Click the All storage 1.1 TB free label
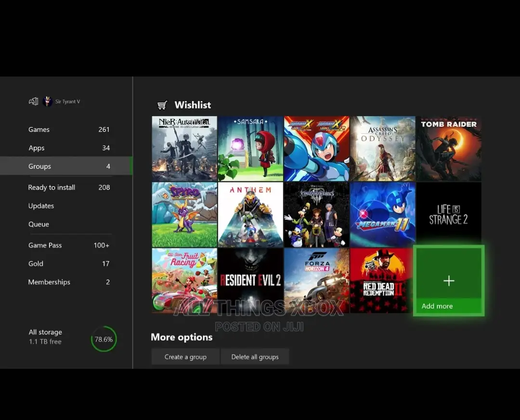The image size is (520, 420). pyautogui.click(x=45, y=337)
